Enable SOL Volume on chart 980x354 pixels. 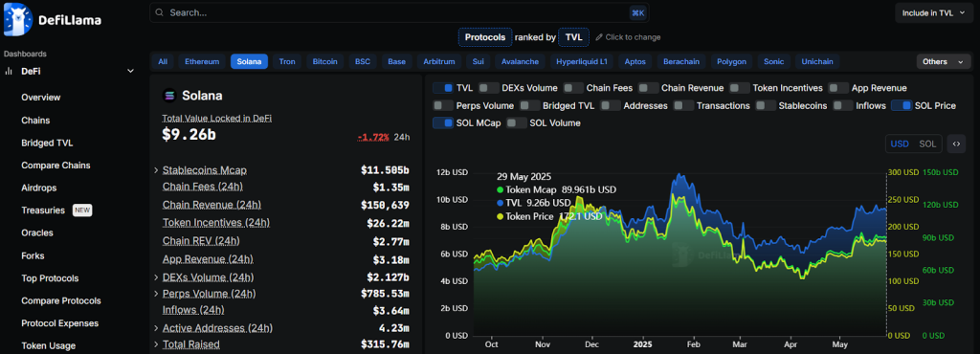click(517, 123)
